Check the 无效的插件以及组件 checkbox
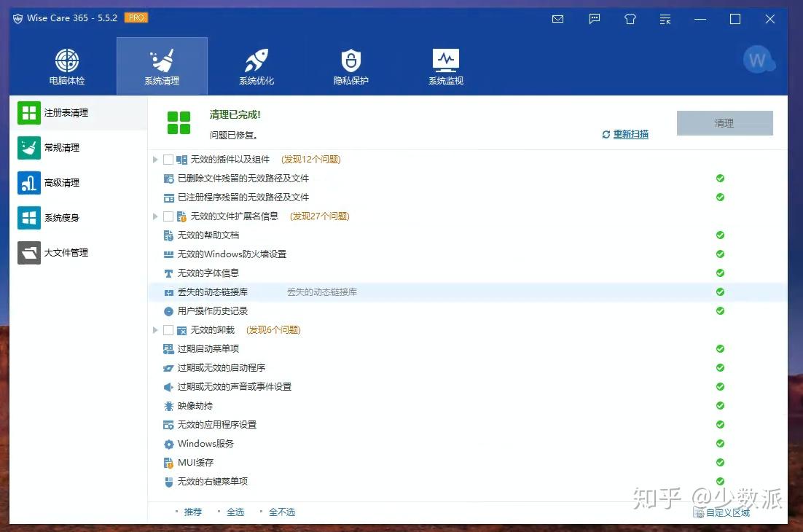The height and width of the screenshot is (532, 803). point(168,159)
